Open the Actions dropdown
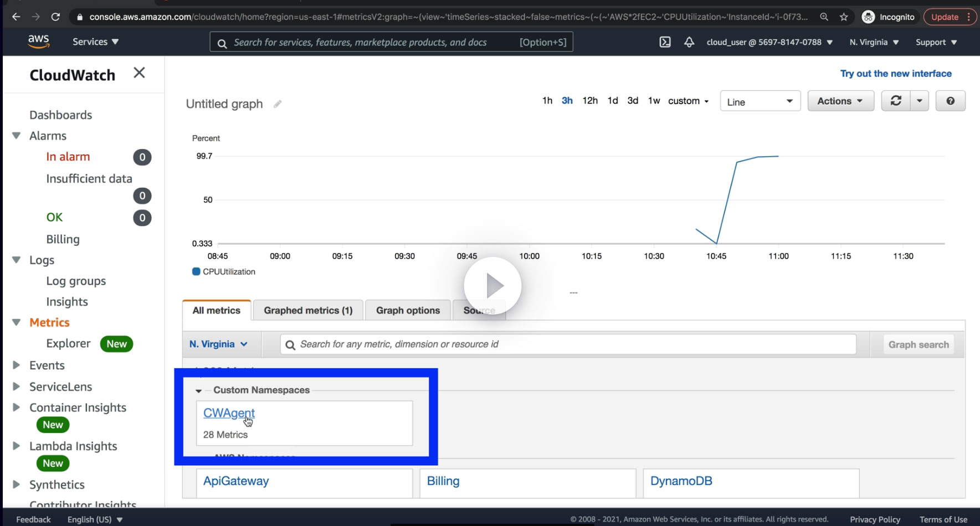The image size is (980, 526). pyautogui.click(x=840, y=101)
